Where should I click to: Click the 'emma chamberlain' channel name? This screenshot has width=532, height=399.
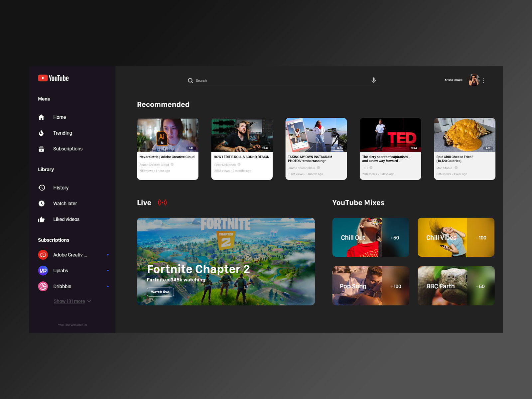click(x=302, y=168)
